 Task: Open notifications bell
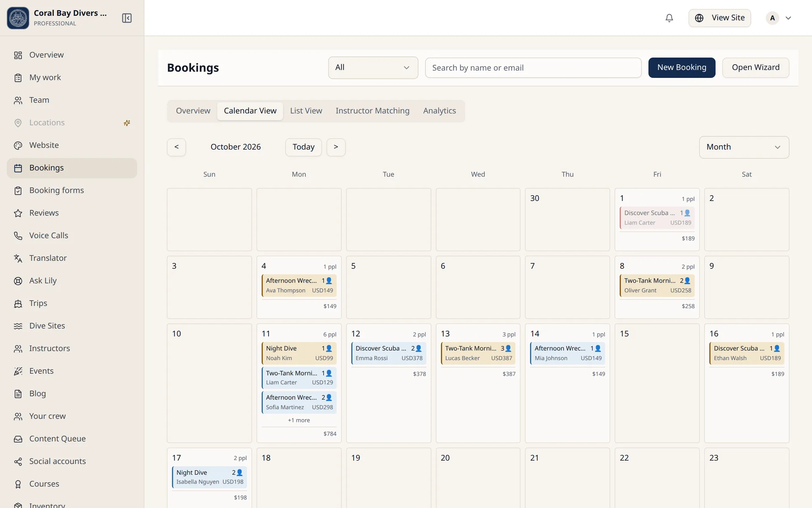[x=669, y=18]
